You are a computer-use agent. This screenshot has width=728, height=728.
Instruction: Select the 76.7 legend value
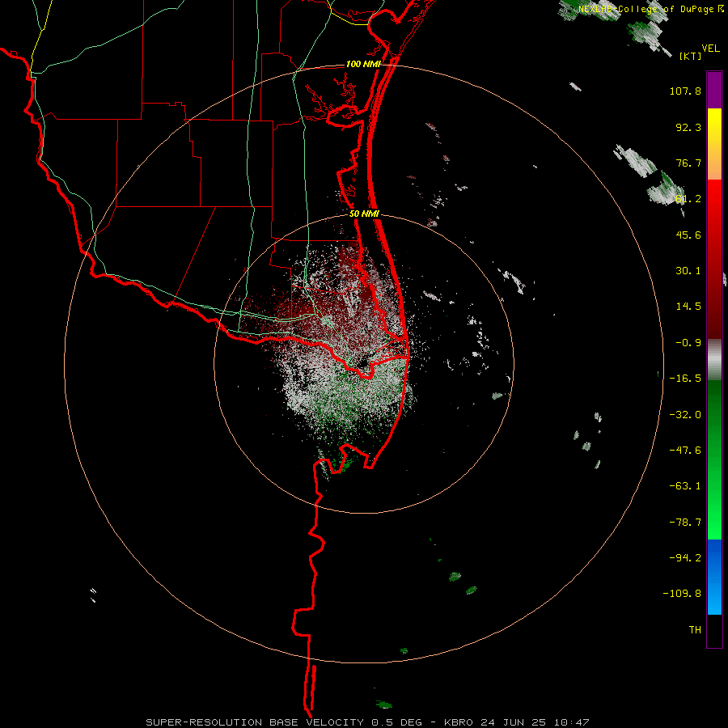[x=688, y=163]
